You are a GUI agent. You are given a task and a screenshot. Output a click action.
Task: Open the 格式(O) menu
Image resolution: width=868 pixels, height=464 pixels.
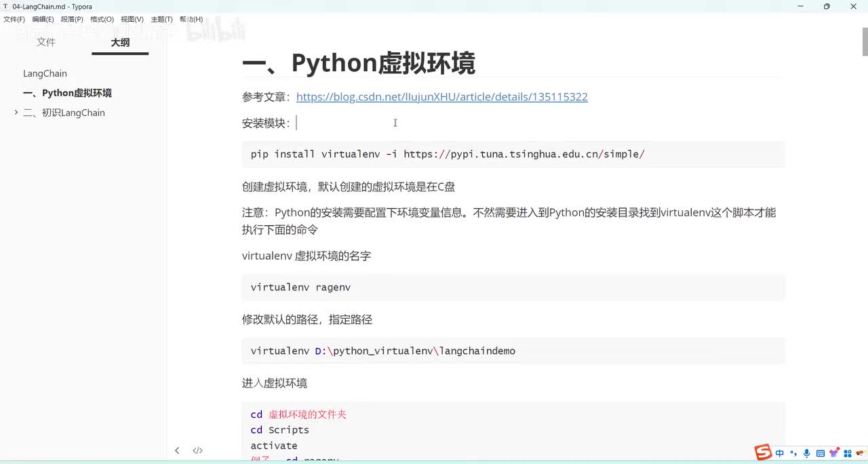click(x=102, y=20)
